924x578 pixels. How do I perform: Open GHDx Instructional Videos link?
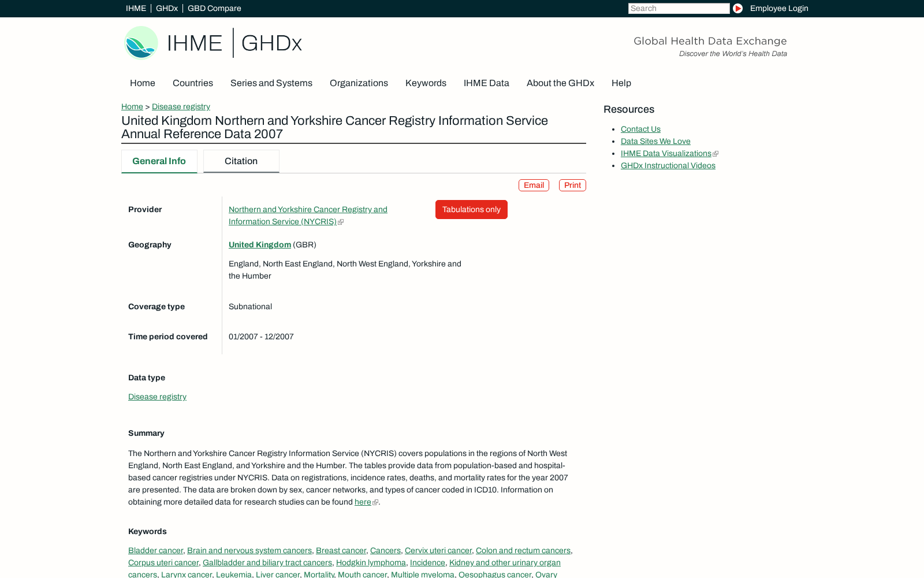click(x=668, y=165)
